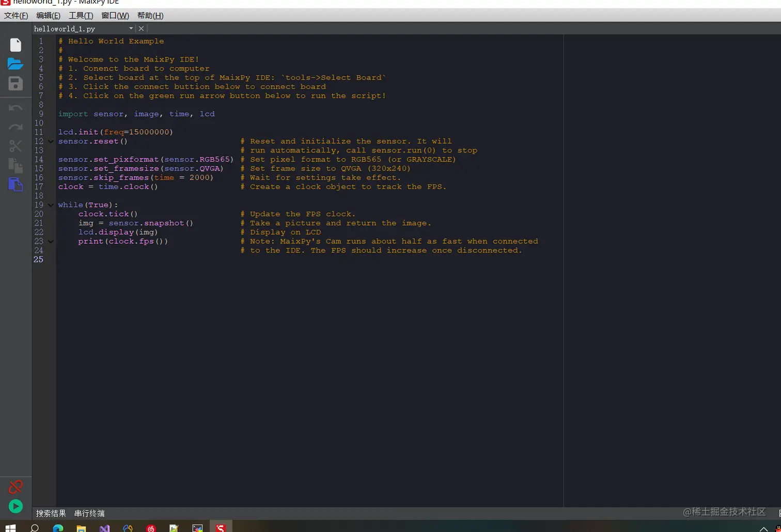The image size is (781, 532).
Task: Click line number 25 in the gutter
Action: [x=39, y=259]
